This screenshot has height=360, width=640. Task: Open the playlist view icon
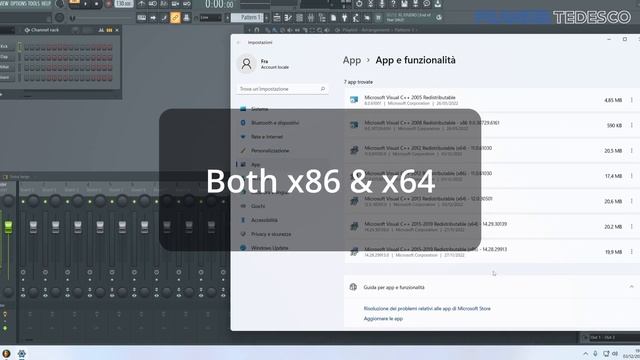point(277,18)
